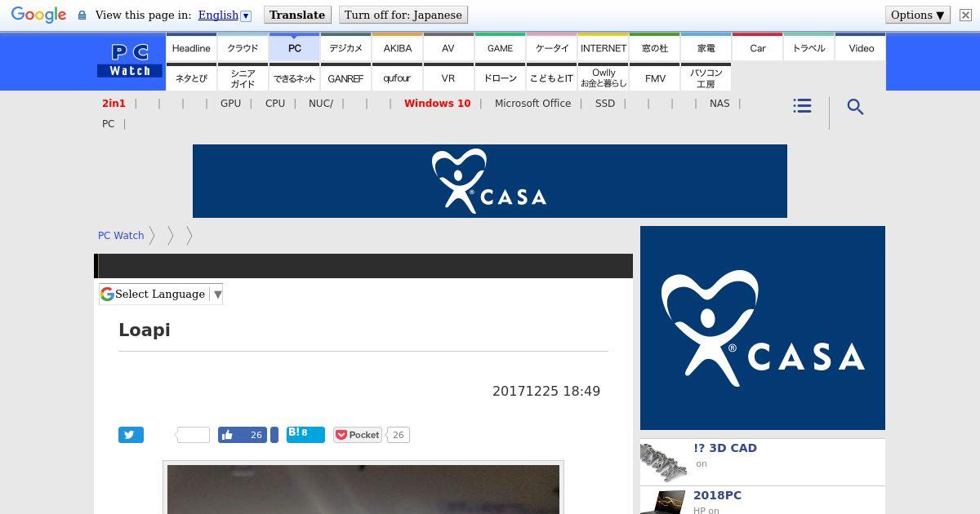Viewport: 980px width, 514px height.
Task: Open the VR tab
Action: 448,78
